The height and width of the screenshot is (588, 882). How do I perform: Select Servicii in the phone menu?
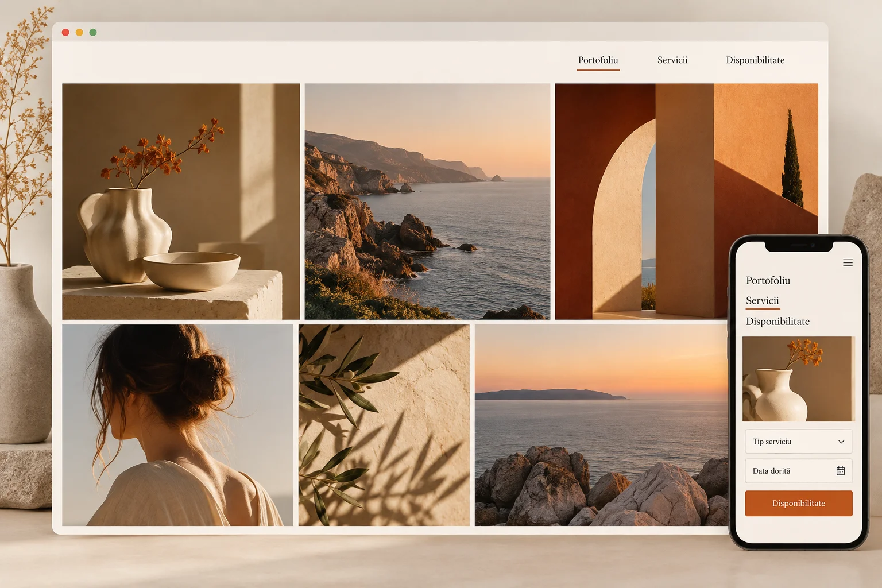tap(763, 301)
